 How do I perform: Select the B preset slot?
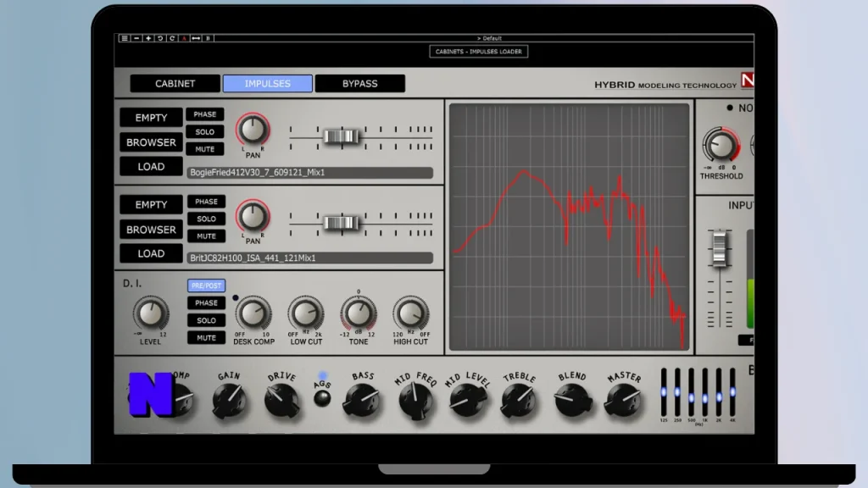[x=209, y=38]
